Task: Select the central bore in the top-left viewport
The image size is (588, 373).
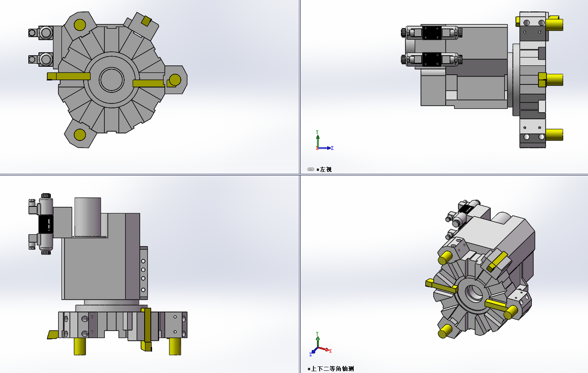Action: point(111,80)
